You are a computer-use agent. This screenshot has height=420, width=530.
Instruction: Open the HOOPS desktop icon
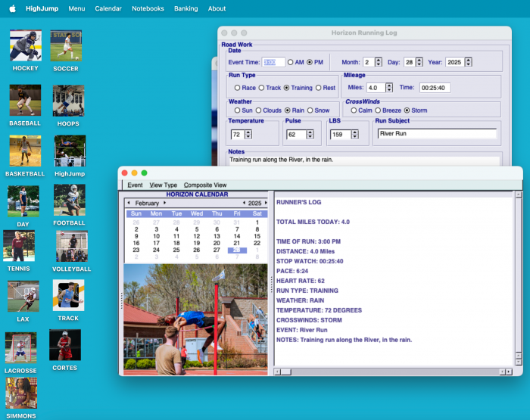pos(68,100)
